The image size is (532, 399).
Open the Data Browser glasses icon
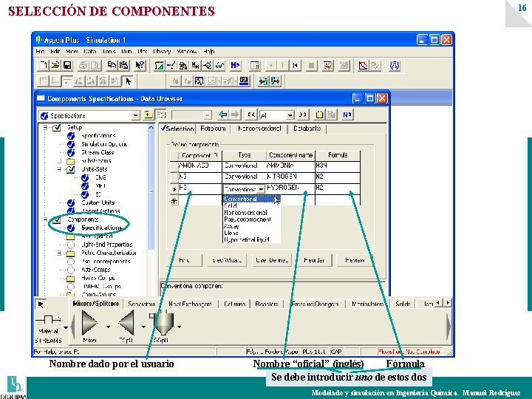pyautogui.click(x=220, y=65)
